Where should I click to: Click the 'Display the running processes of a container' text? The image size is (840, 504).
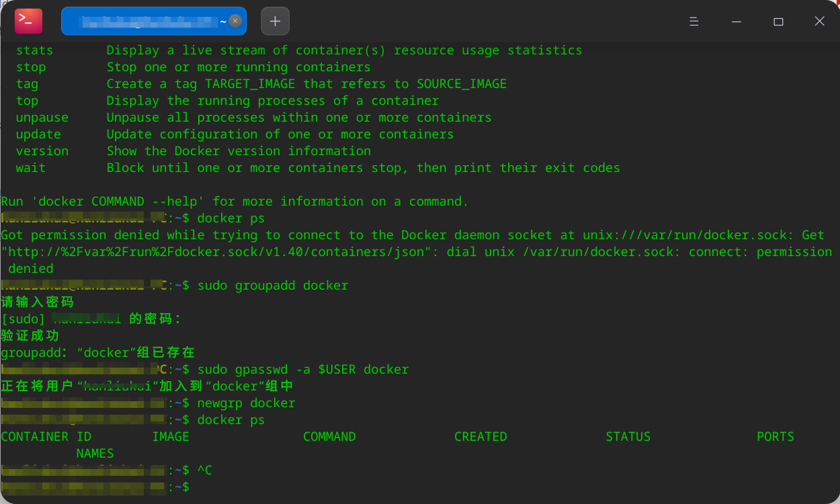click(273, 101)
